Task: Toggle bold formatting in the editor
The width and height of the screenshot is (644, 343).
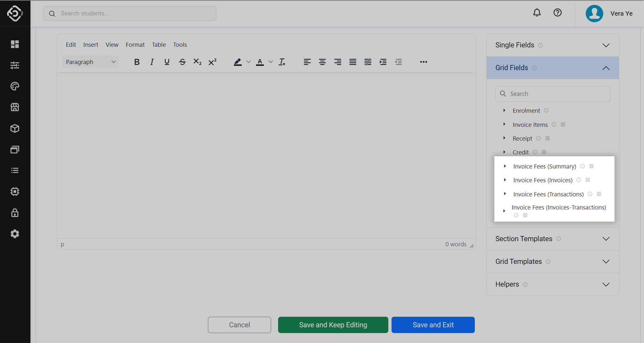Action: (x=137, y=62)
